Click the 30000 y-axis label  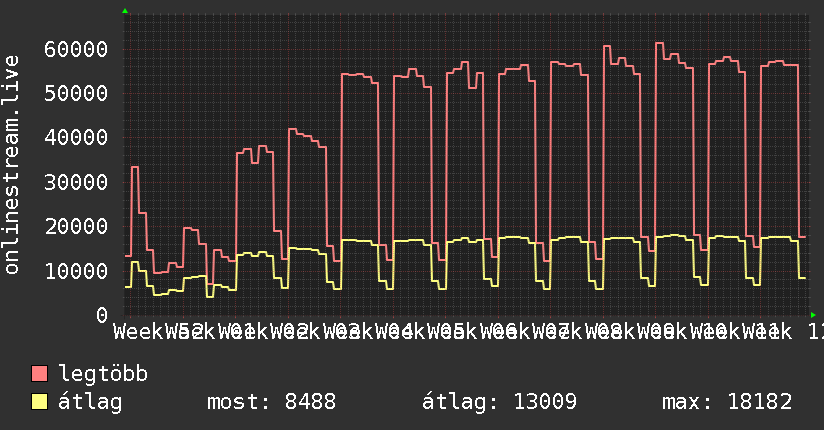point(76,182)
